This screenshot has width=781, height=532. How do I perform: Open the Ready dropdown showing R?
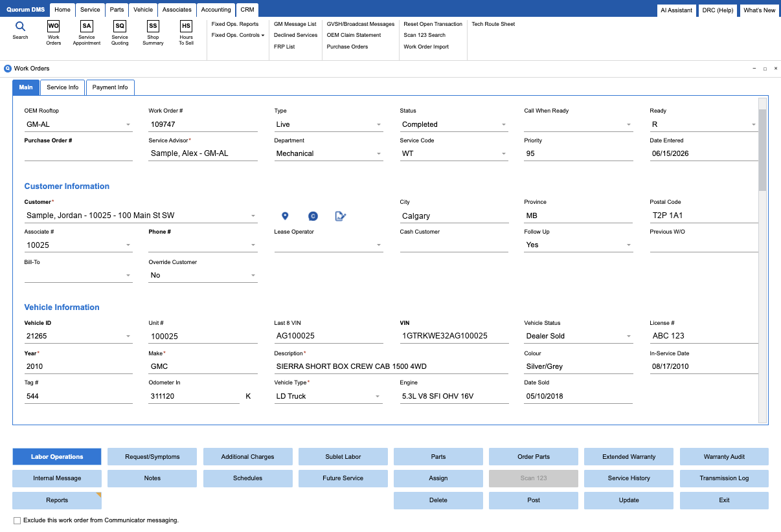pos(754,124)
